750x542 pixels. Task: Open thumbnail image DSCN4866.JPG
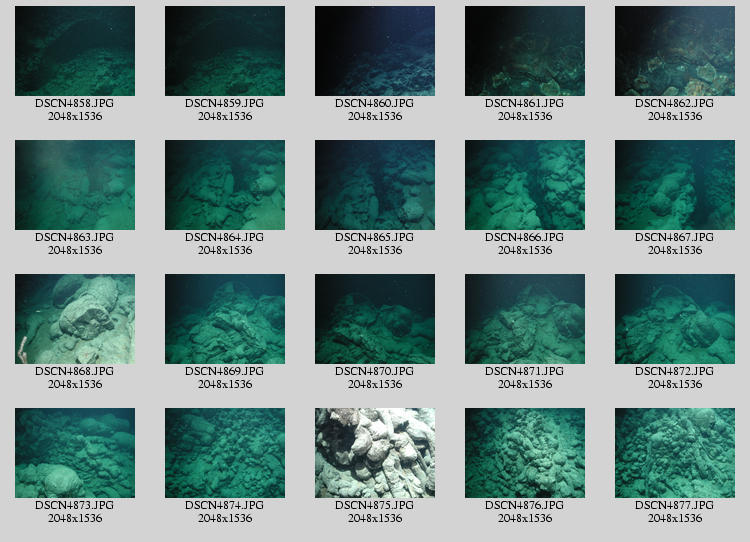[x=525, y=185]
